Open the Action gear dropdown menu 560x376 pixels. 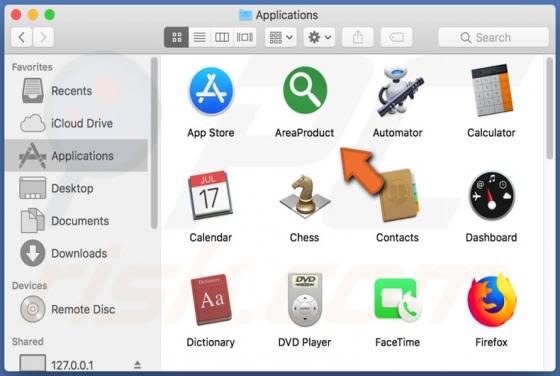click(319, 37)
